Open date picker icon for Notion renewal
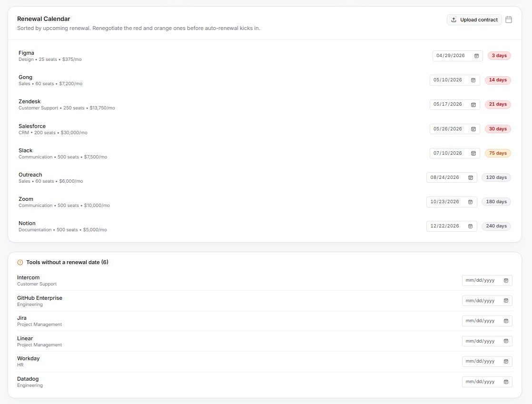532x404 pixels. coord(471,226)
